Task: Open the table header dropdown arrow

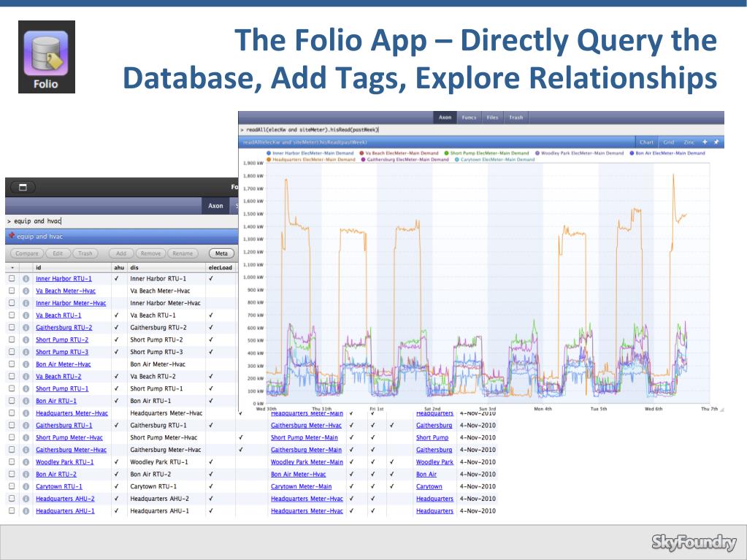Action: tap(12, 268)
